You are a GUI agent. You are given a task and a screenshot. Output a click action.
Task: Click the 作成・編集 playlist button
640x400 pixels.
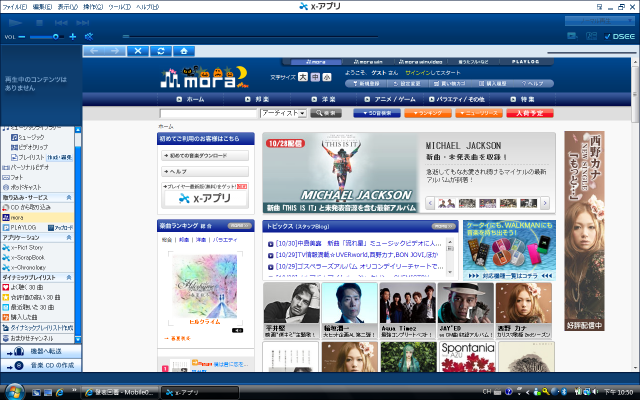tap(60, 157)
